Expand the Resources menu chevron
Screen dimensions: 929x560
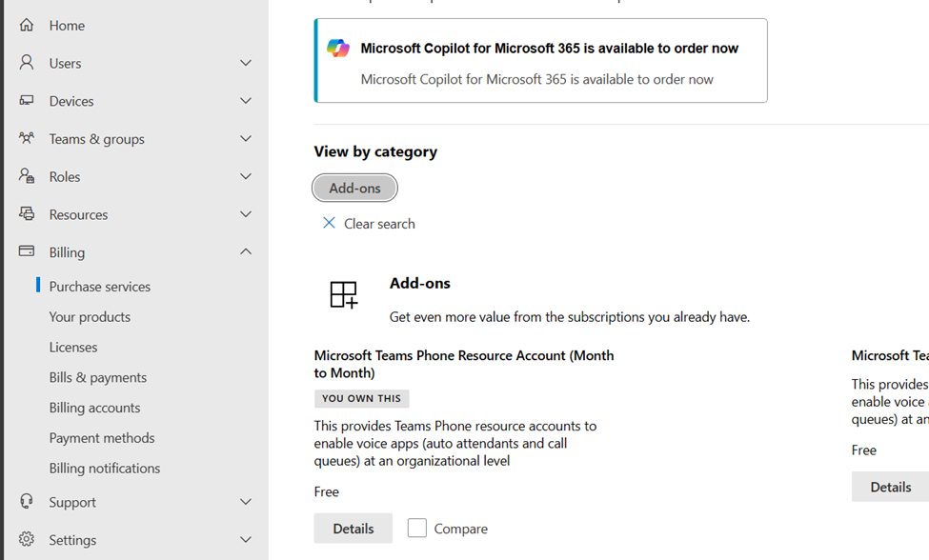(246, 214)
